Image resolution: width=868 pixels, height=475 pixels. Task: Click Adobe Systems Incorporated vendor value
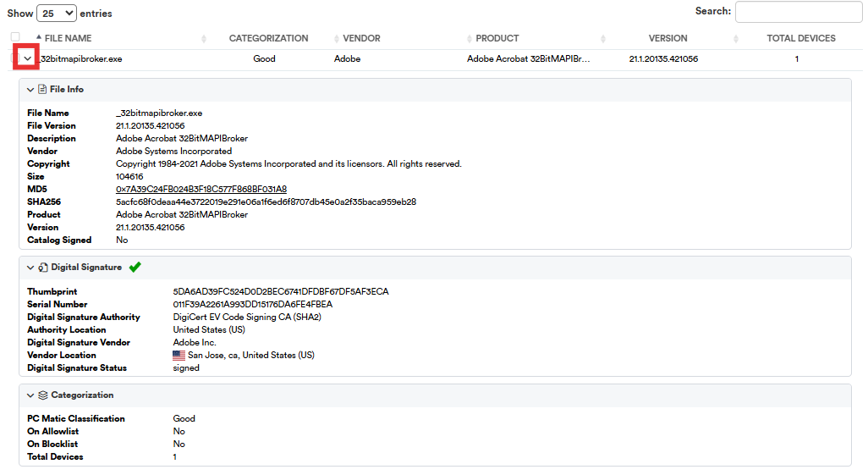[173, 152]
